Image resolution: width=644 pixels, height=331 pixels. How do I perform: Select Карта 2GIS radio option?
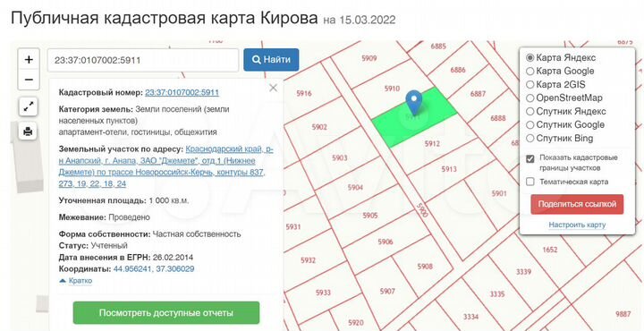pos(530,85)
